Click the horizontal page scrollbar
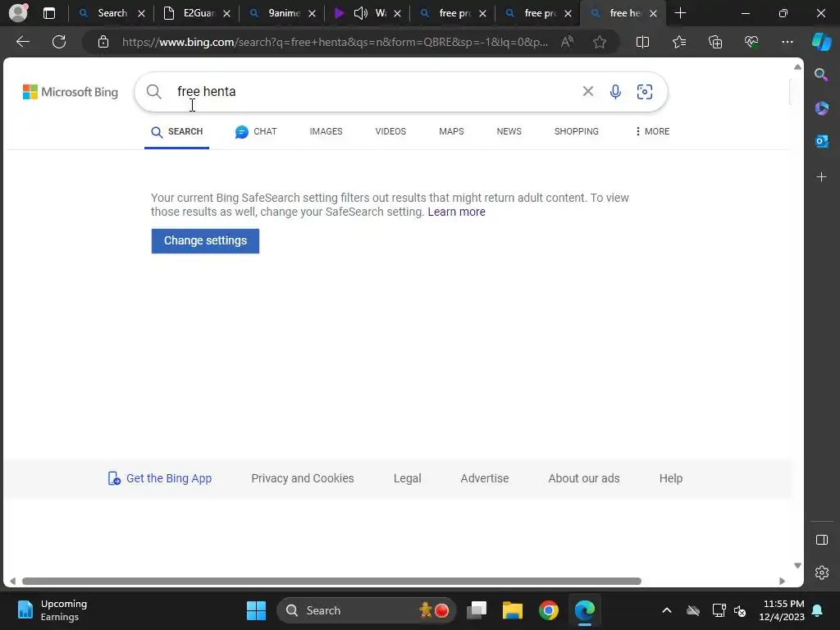This screenshot has width=840, height=630. pyautogui.click(x=331, y=582)
